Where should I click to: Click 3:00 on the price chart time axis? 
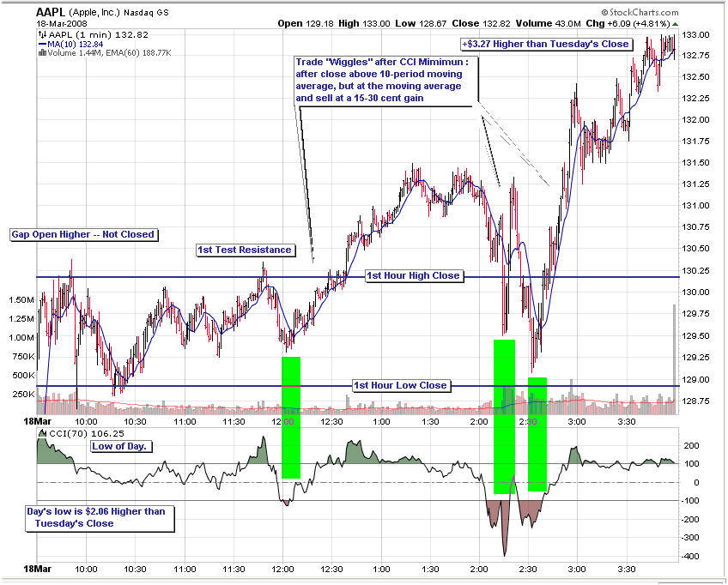(x=577, y=422)
